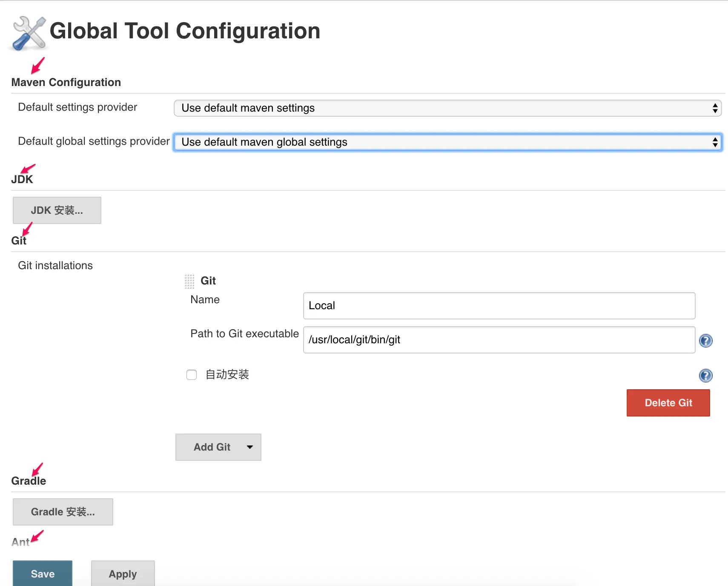Click the Git installations label
Screen dimensions: 728x586
point(55,265)
